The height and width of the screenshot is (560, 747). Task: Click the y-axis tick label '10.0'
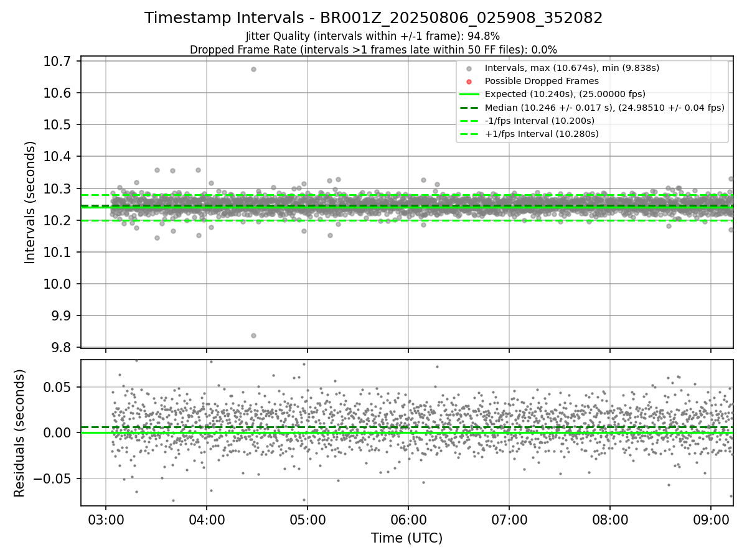click(59, 284)
